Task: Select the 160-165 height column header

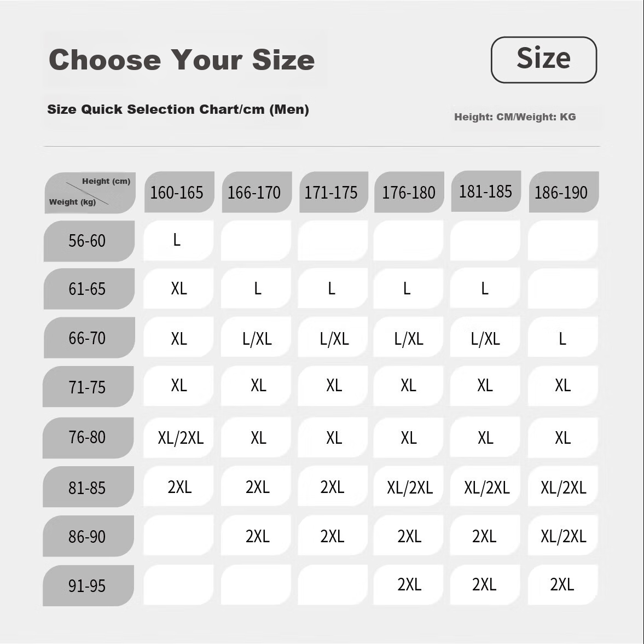Action: tap(179, 192)
